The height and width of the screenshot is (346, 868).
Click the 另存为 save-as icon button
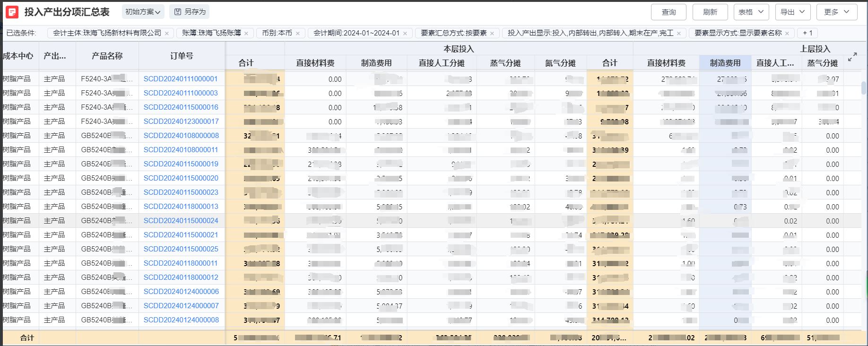click(x=190, y=12)
